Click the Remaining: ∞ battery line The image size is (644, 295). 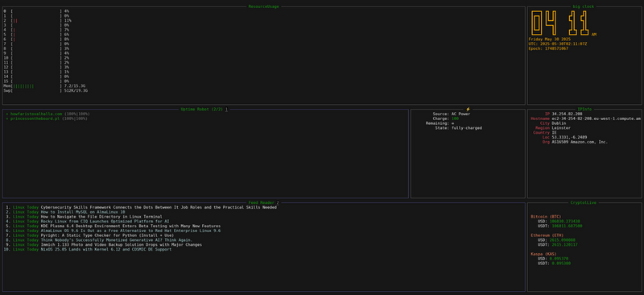tap(440, 123)
